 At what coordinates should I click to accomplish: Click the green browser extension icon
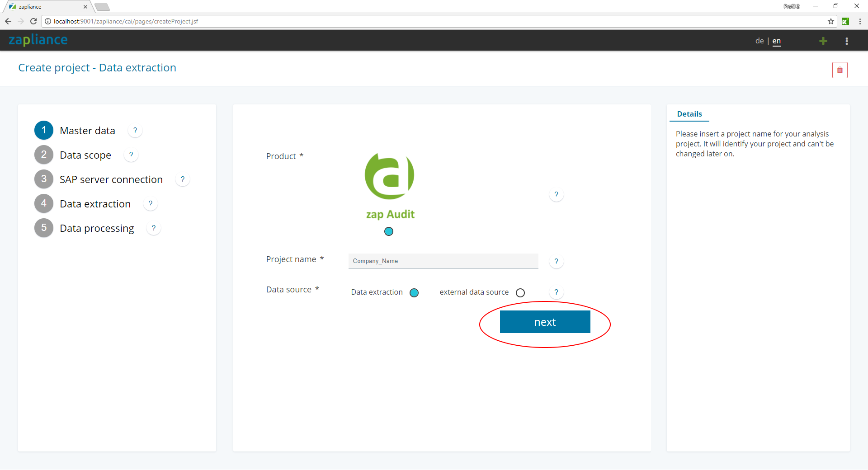coord(845,21)
